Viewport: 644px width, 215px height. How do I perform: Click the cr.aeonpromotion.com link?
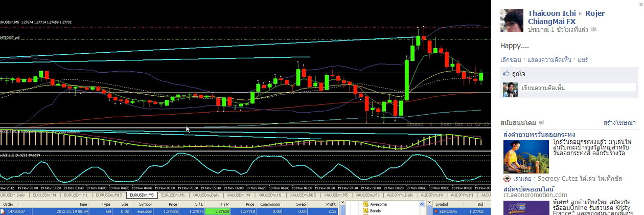(535, 195)
